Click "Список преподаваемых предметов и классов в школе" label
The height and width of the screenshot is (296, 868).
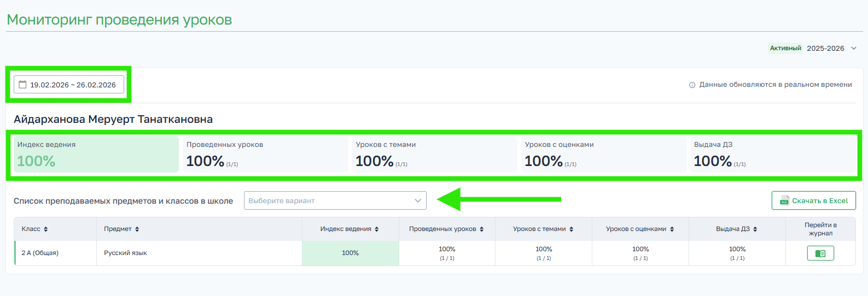(x=123, y=201)
